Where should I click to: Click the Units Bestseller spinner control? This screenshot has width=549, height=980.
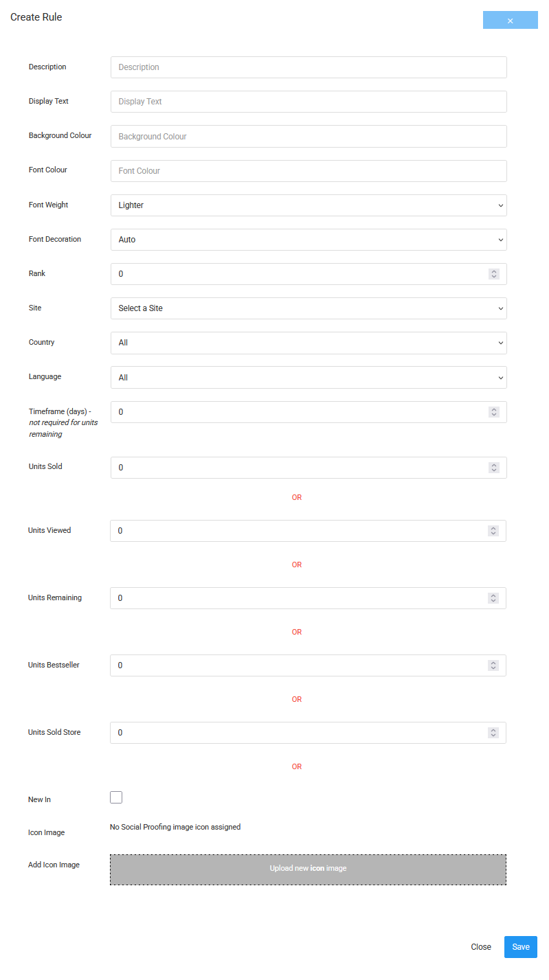pyautogui.click(x=493, y=665)
